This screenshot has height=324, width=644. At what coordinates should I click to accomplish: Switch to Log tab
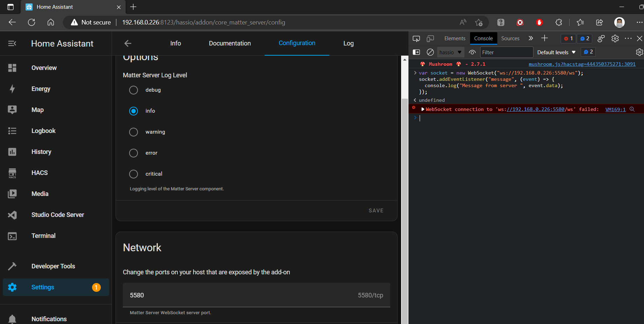coord(349,43)
